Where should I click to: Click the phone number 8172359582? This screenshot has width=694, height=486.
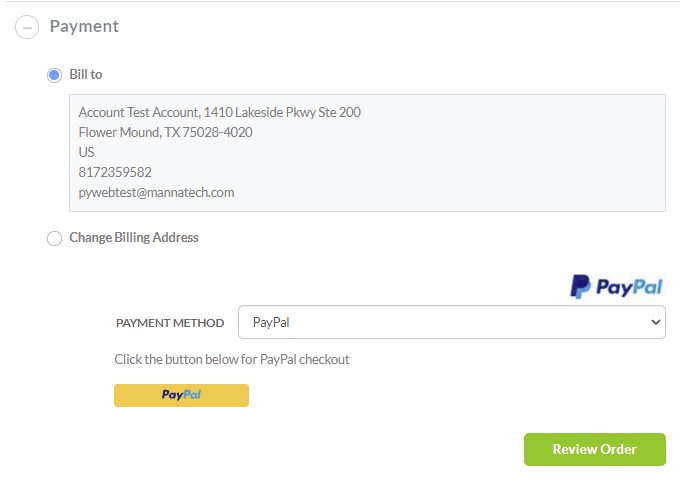pos(115,172)
